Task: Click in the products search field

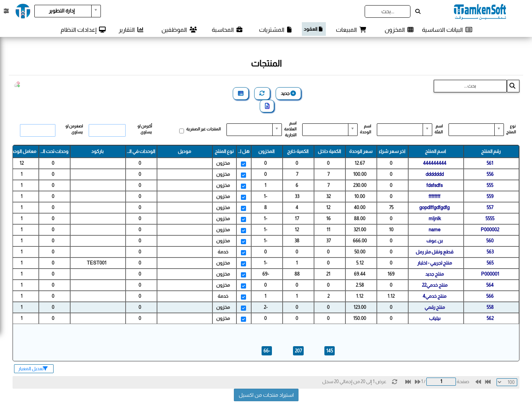Action: (470, 86)
